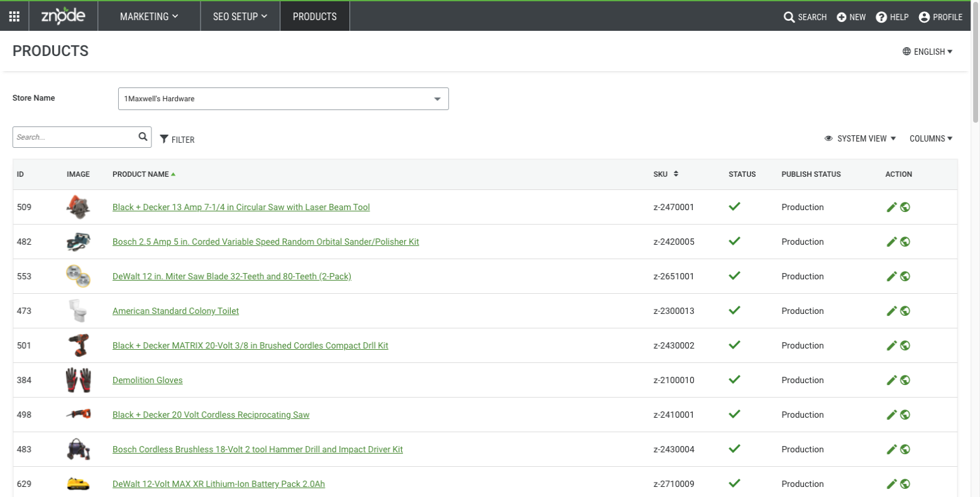
Task: Open Bosch Random Orbital Sander/Polisher Kit link
Action: pos(266,242)
